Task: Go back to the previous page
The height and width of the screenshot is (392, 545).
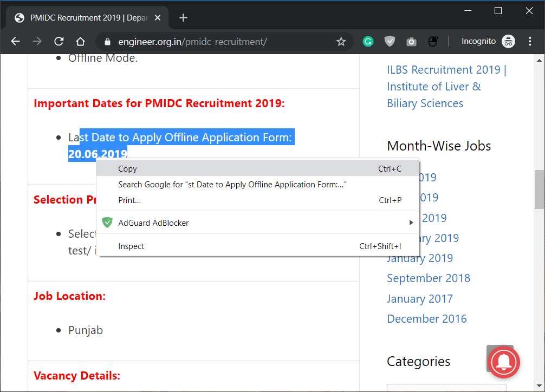Action: 15,41
